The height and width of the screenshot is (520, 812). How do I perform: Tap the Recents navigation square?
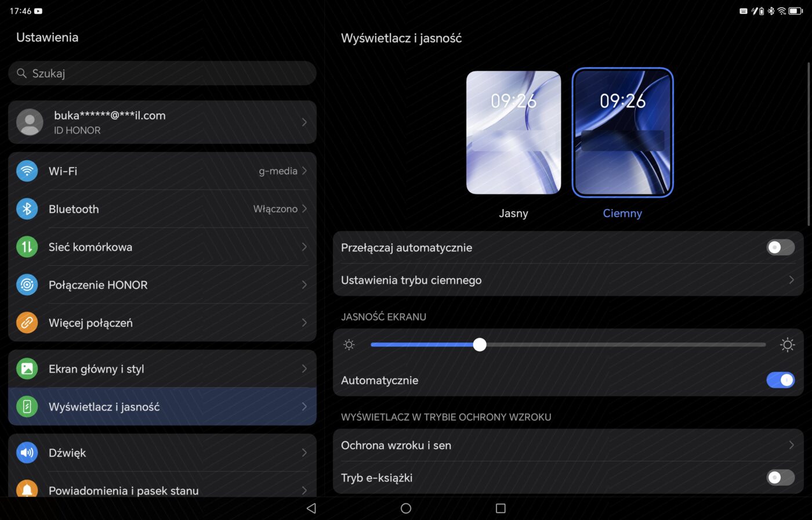click(501, 508)
